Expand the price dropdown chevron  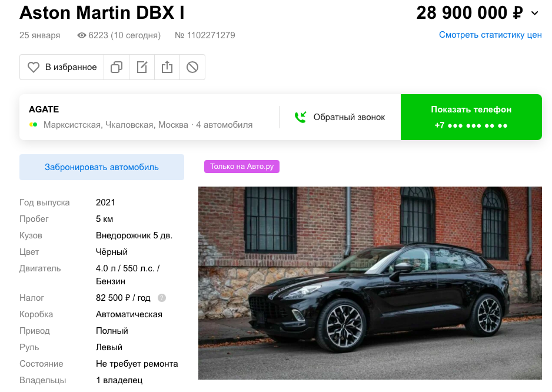coord(535,14)
